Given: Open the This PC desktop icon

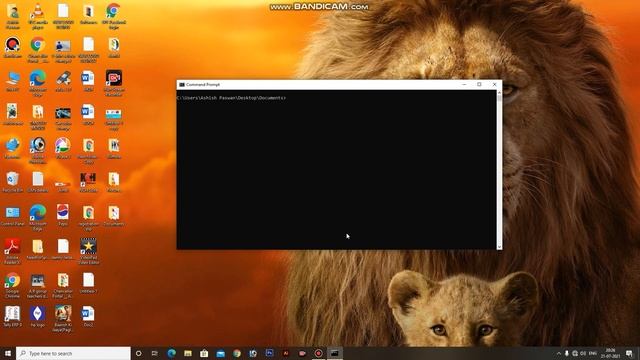Looking at the screenshot, I should [13, 80].
